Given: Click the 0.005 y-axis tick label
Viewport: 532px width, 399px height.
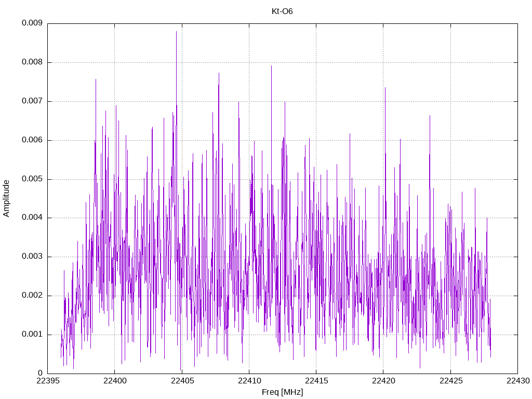Looking at the screenshot, I should point(32,179).
